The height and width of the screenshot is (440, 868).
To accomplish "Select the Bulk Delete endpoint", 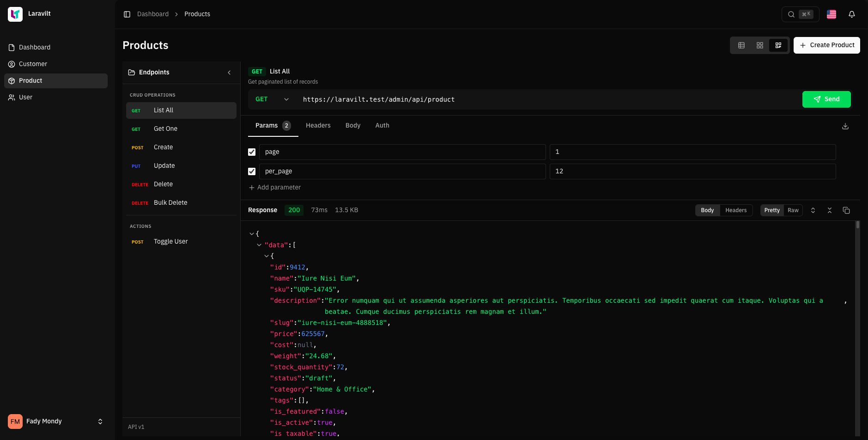I will [170, 202].
